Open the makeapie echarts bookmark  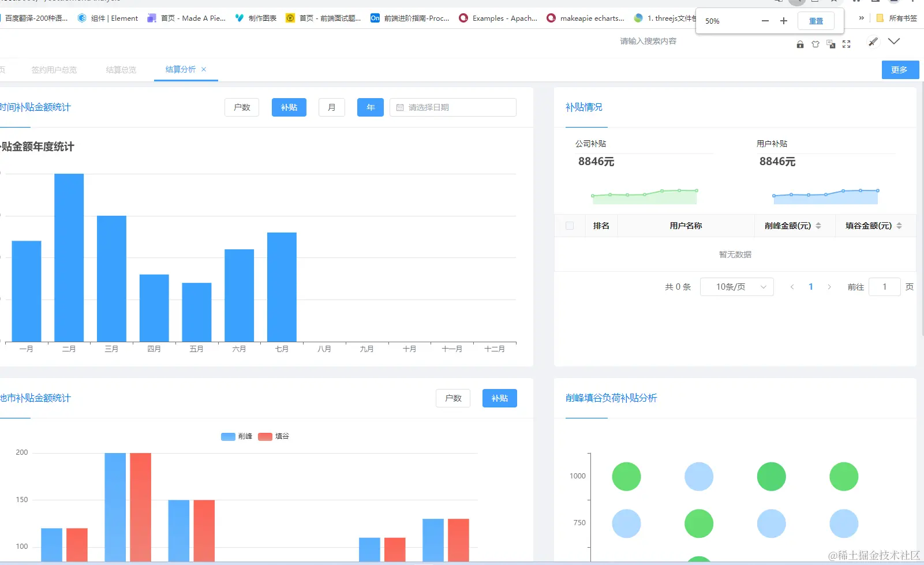(586, 18)
